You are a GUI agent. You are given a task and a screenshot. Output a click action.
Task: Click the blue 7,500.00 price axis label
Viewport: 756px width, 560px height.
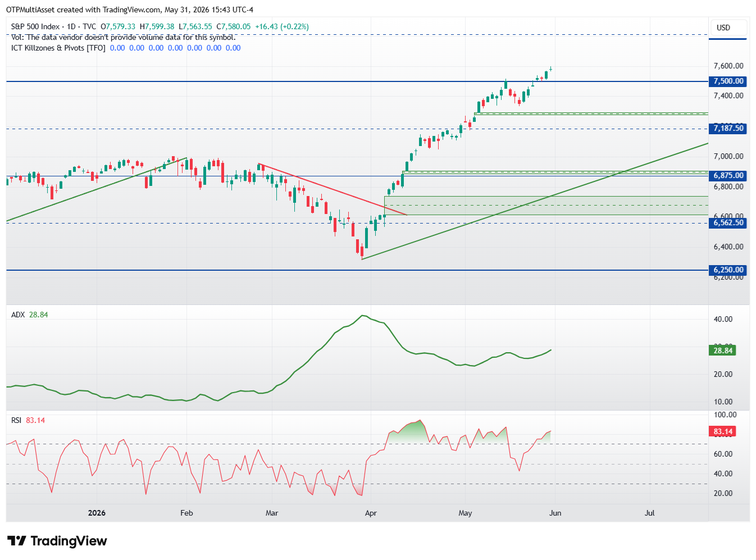728,81
